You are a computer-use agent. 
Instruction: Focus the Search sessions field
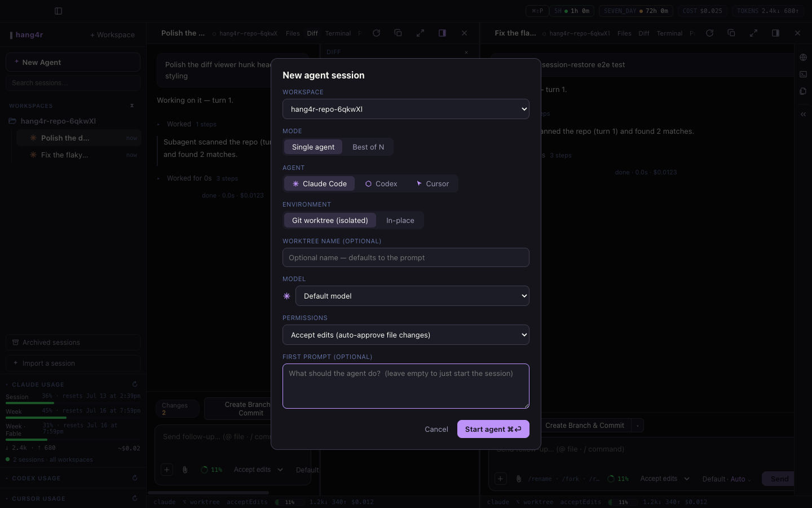(x=73, y=83)
